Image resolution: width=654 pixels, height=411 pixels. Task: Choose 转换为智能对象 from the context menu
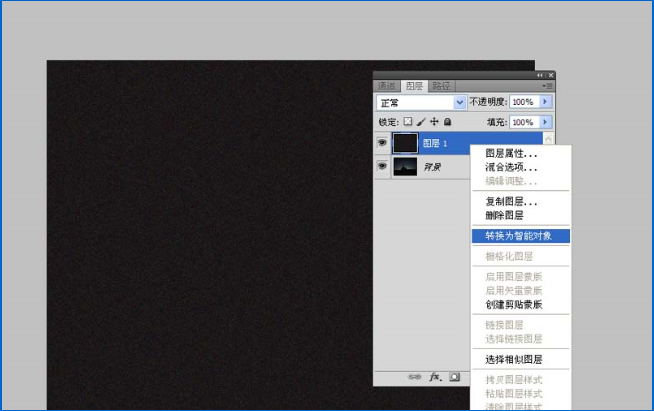point(520,236)
